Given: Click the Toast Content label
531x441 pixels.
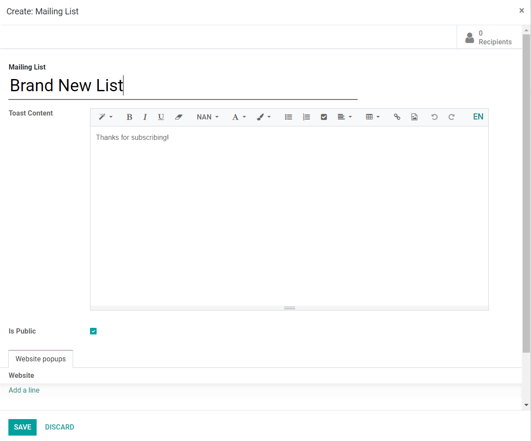Looking at the screenshot, I should 30,113.
